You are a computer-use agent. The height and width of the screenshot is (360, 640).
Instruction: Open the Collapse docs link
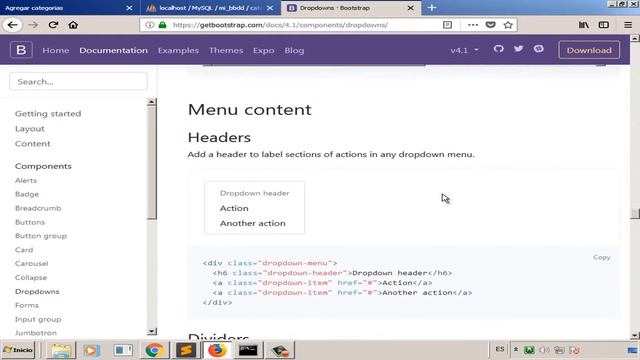tap(31, 278)
